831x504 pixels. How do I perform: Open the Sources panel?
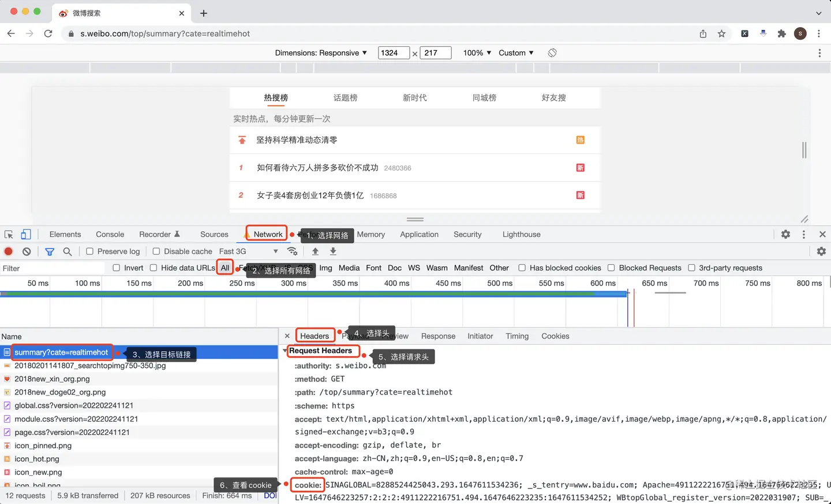click(x=214, y=234)
